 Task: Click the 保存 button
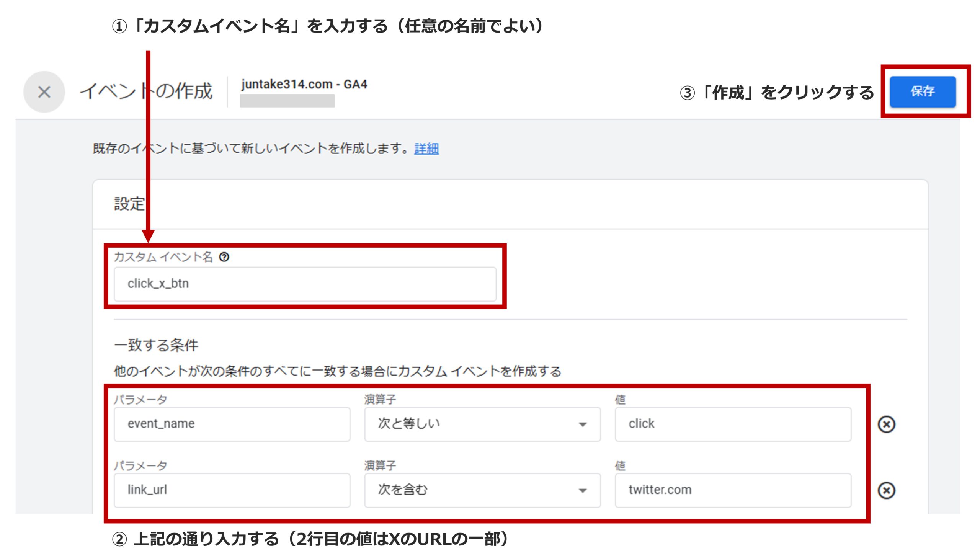(922, 92)
